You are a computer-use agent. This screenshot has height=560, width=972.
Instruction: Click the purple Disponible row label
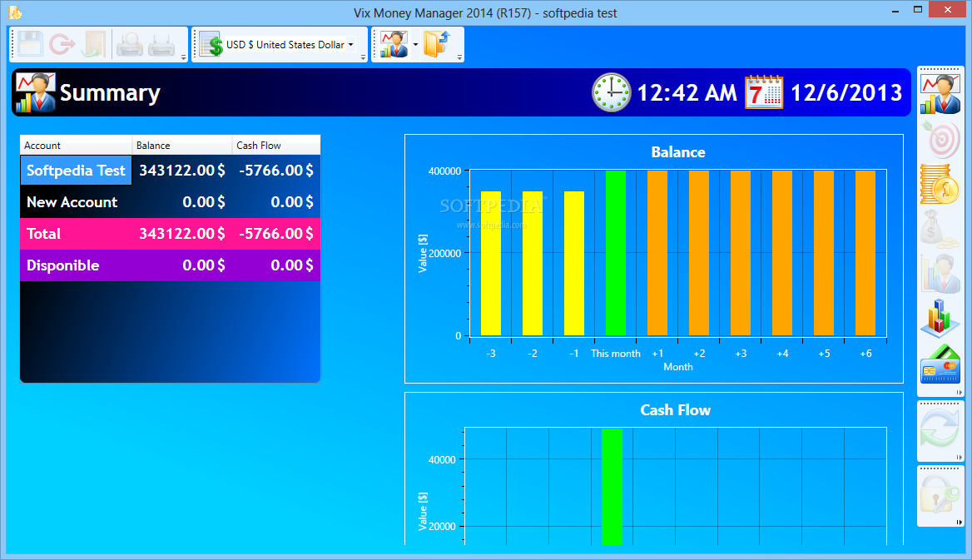tap(62, 265)
